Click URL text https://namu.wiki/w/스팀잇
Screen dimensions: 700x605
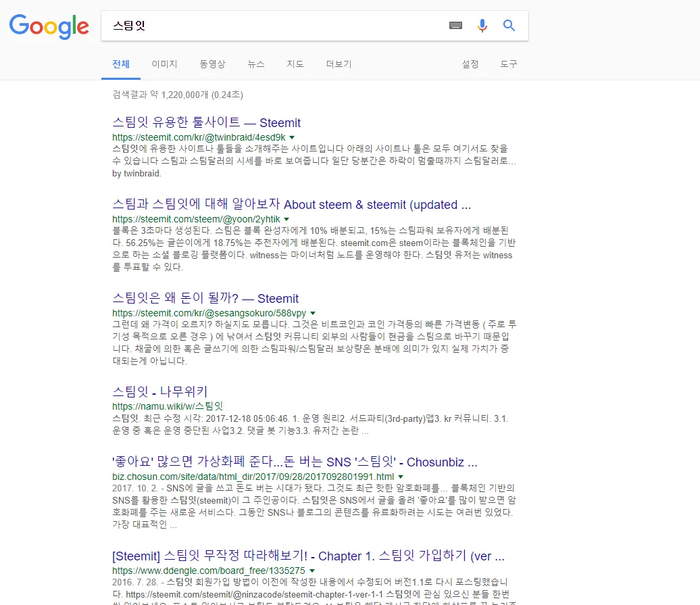tap(168, 406)
